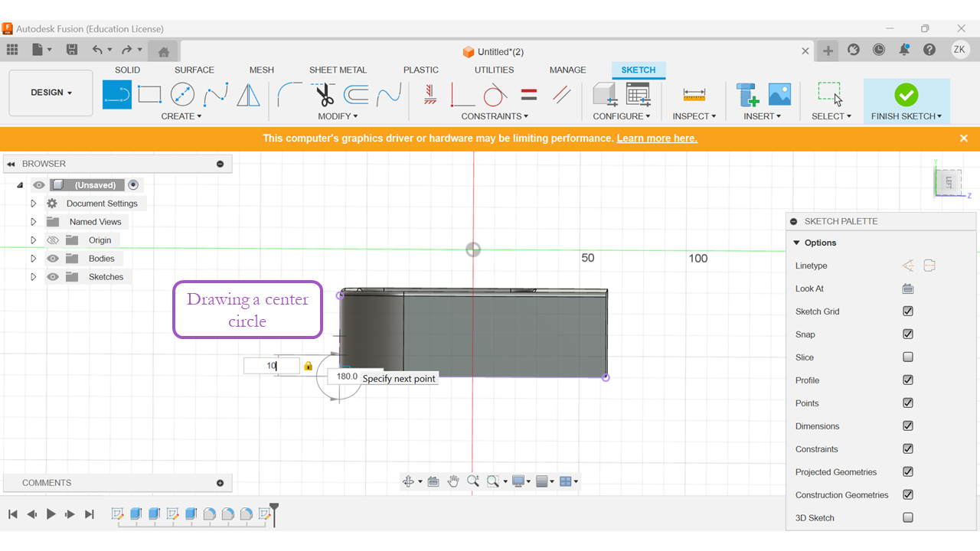Select the Equal constraint icon
The width and height of the screenshot is (980, 551).
click(x=529, y=95)
